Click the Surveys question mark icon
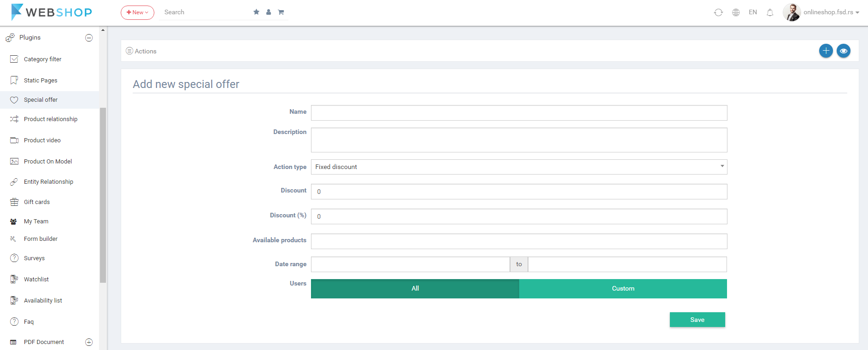 14,258
